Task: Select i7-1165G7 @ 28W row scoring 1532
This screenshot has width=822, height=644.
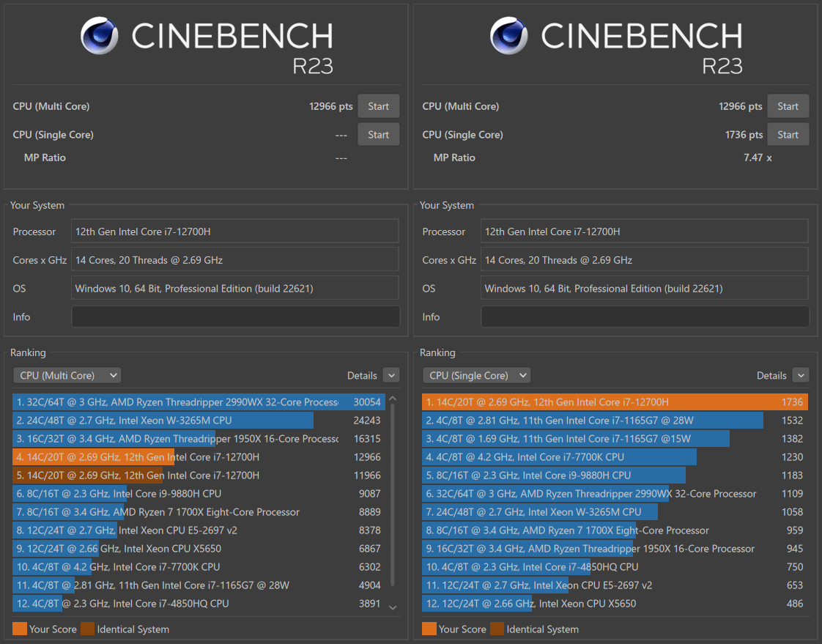Action: click(615, 420)
